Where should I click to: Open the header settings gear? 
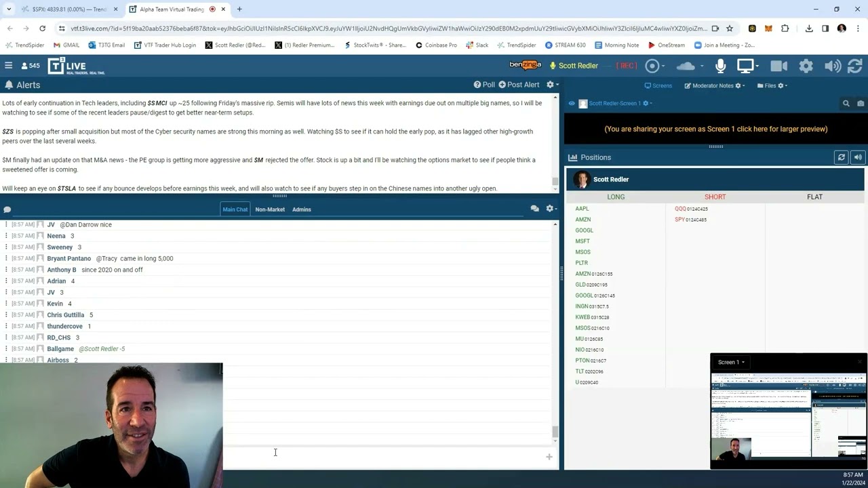pos(806,66)
